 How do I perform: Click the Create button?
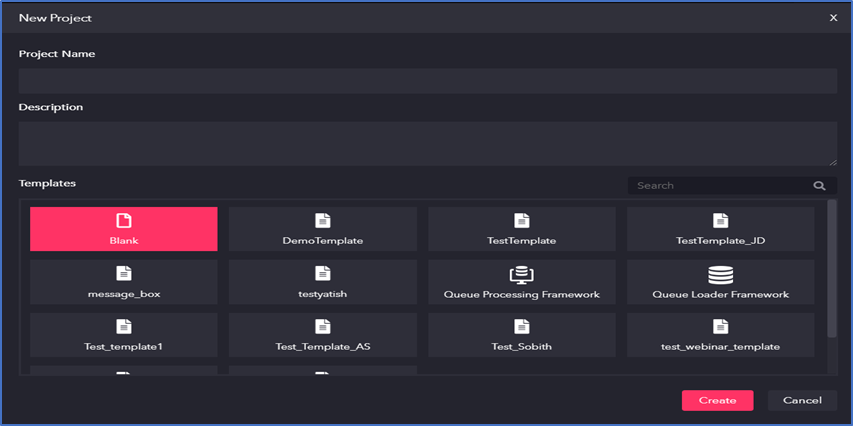(718, 400)
